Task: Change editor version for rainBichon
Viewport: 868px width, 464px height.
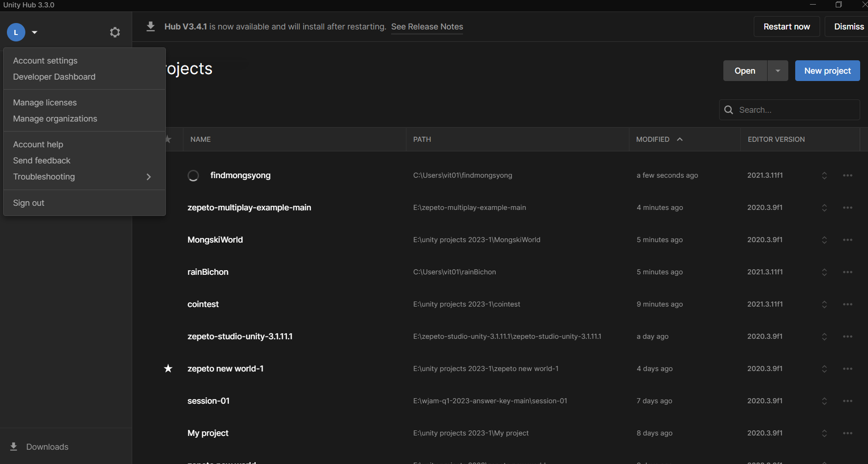Action: point(824,272)
